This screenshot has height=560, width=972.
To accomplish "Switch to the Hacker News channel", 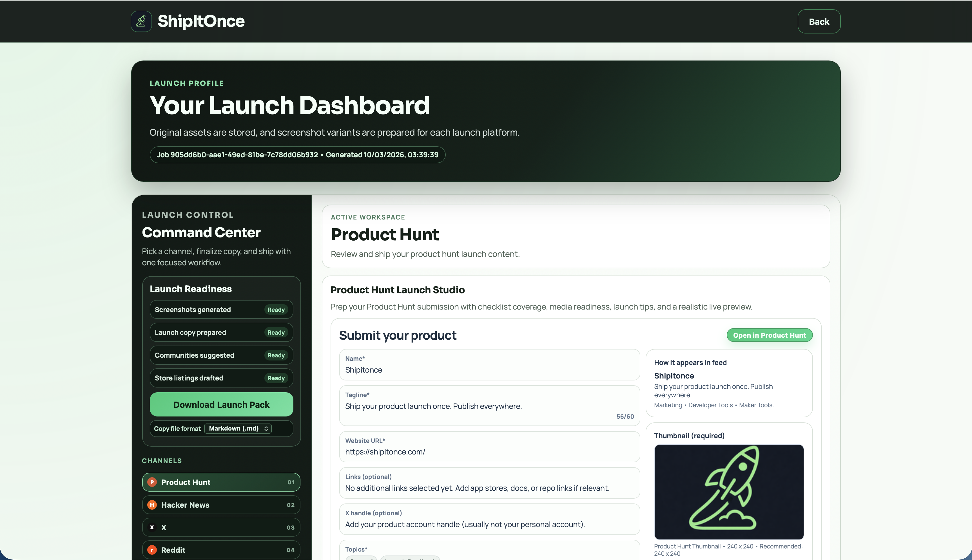I will pos(221,505).
